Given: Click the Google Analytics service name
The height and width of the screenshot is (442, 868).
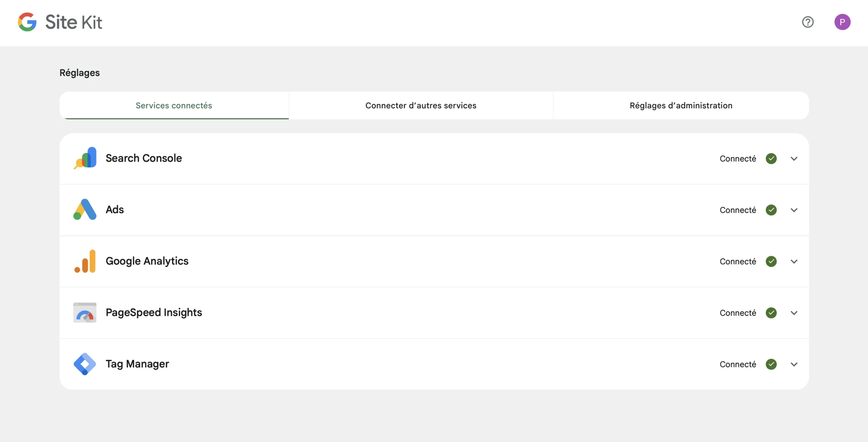Looking at the screenshot, I should tap(147, 261).
